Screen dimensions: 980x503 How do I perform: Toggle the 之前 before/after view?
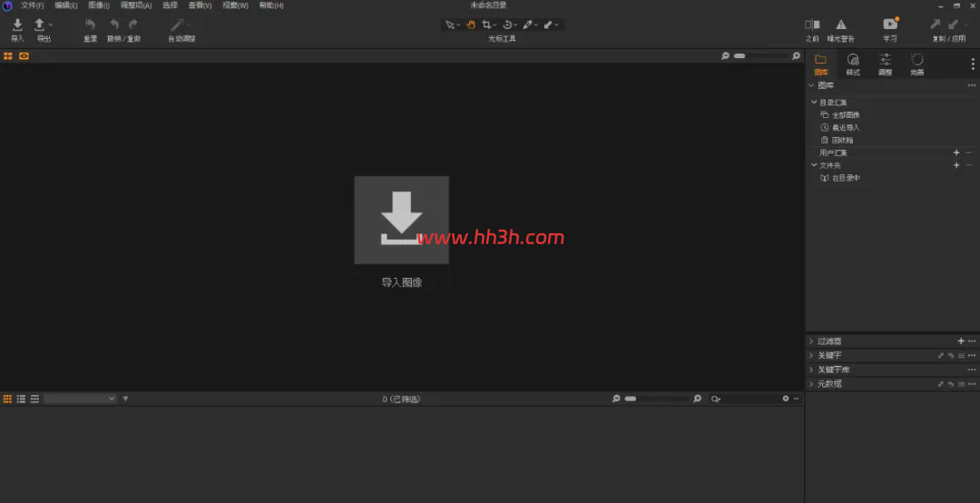812,25
